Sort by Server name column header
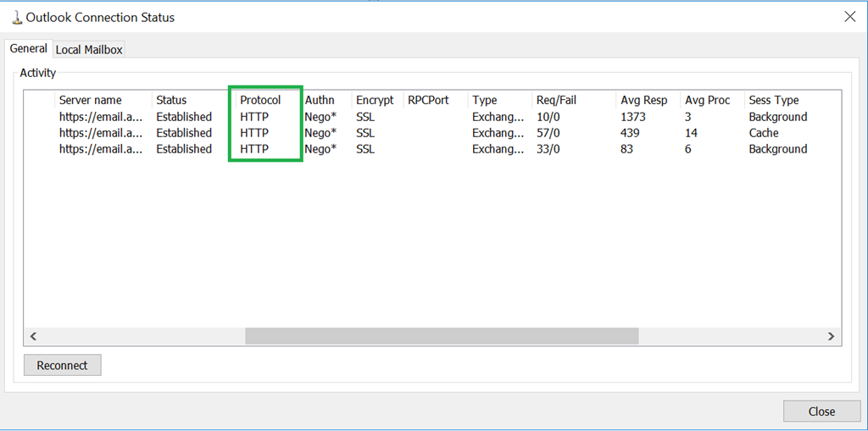 point(103,100)
